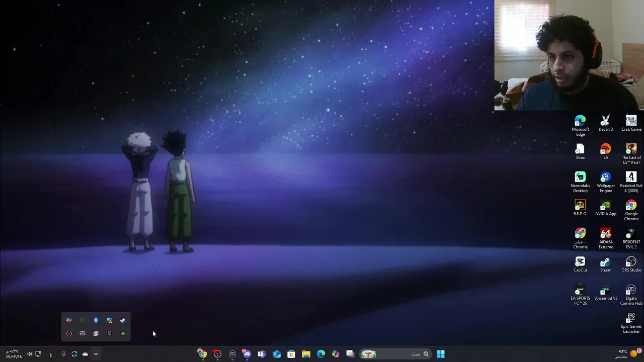Collapse the hidden tray icons chevron
644x362 pixels.
click(x=96, y=354)
